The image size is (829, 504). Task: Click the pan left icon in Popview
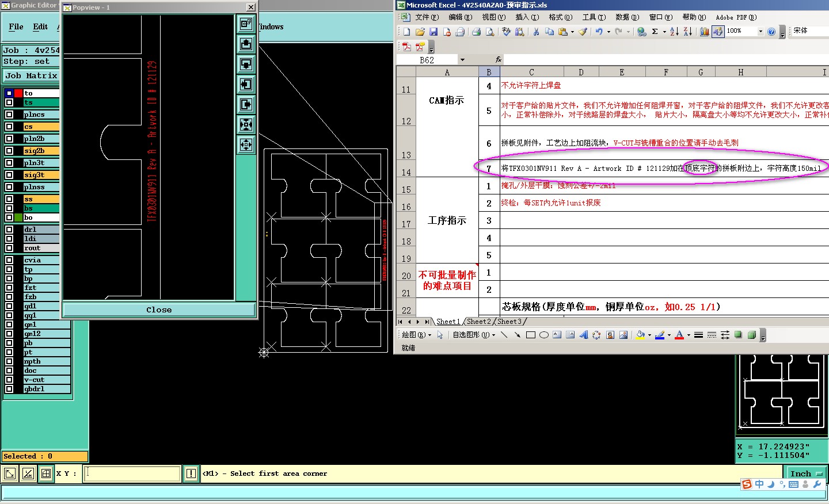click(246, 84)
